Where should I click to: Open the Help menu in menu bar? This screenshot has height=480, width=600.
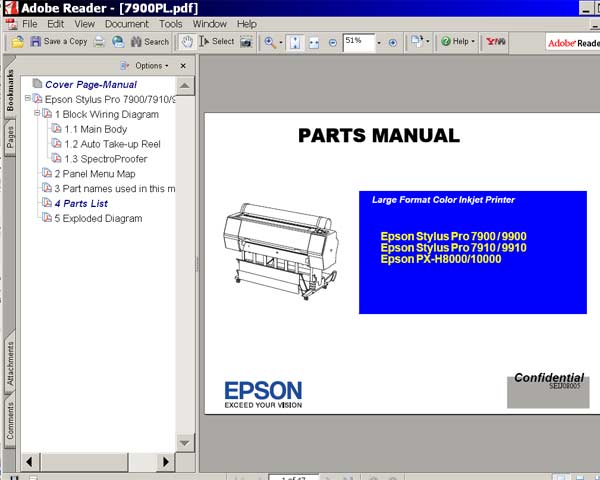[246, 24]
